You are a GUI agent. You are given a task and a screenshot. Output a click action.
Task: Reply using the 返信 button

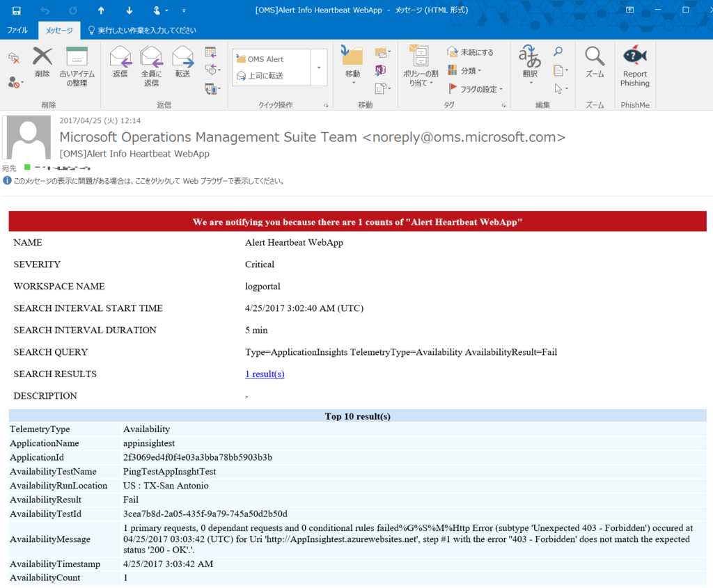pyautogui.click(x=120, y=62)
